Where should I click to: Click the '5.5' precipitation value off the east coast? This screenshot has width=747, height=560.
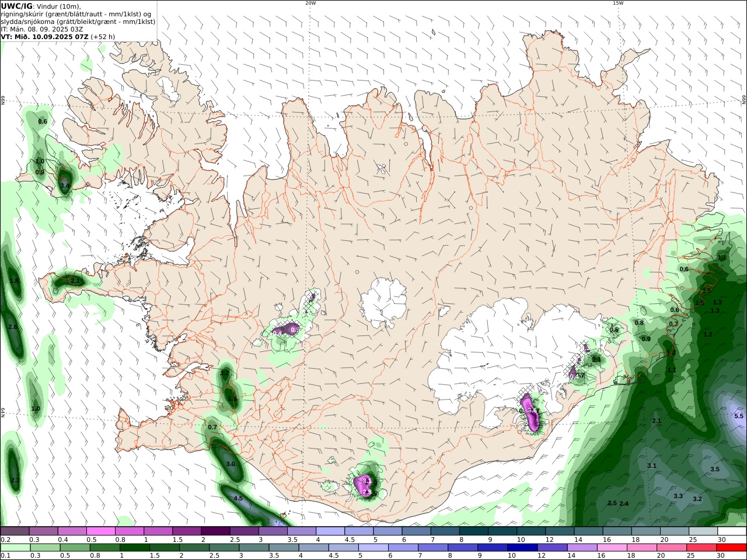click(739, 416)
